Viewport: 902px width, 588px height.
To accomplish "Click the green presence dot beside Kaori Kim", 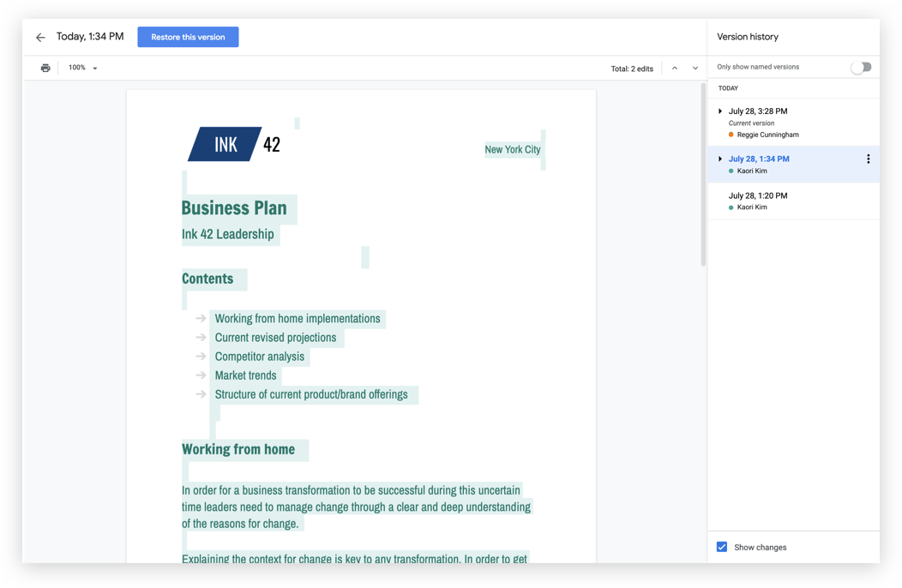I will tap(732, 171).
